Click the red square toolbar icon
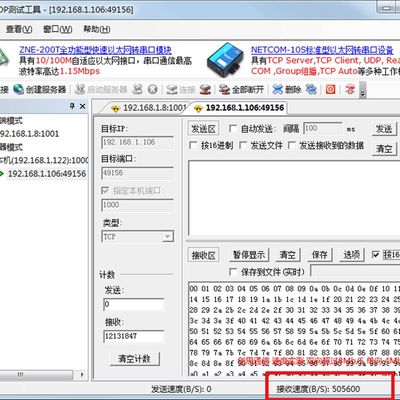Screen dimensions: 400x400 coord(330,89)
